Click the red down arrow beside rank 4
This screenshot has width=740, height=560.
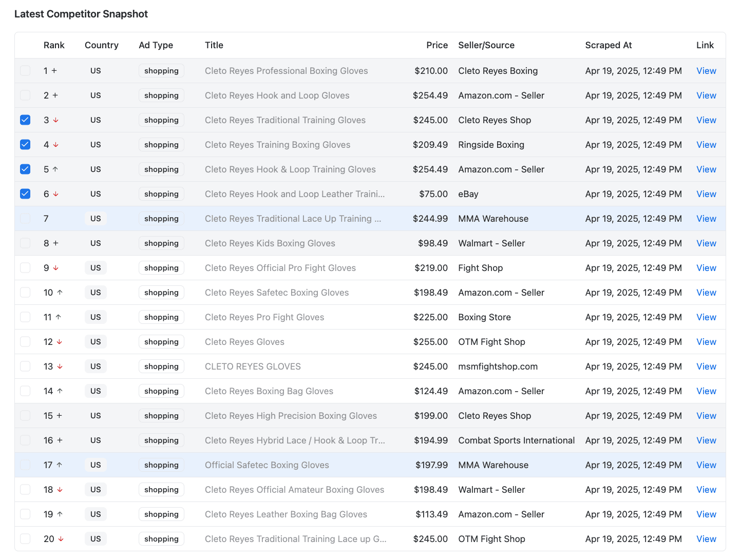[x=55, y=145]
